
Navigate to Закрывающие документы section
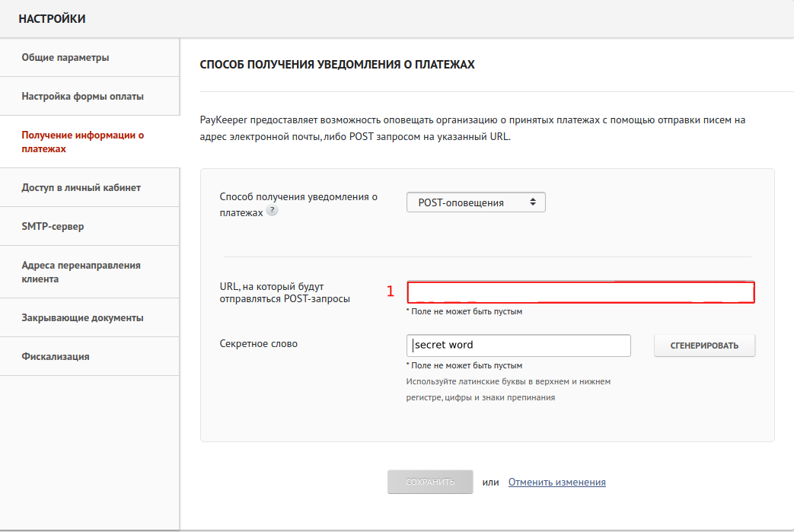[x=82, y=317]
